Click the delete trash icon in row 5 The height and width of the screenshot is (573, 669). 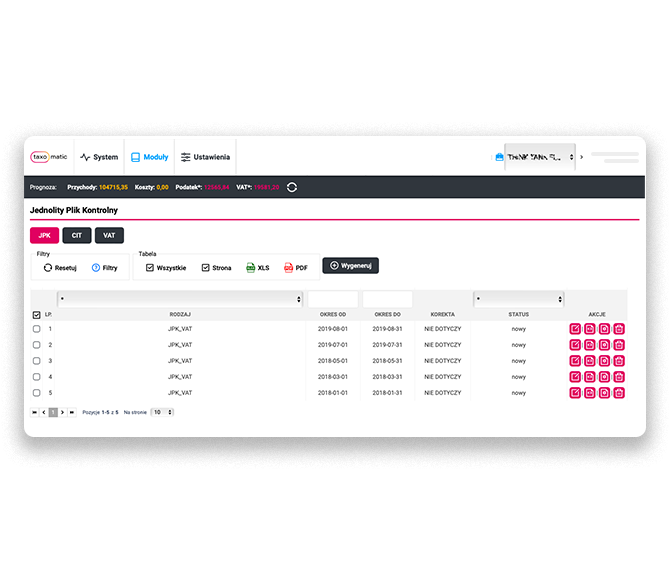click(x=619, y=393)
